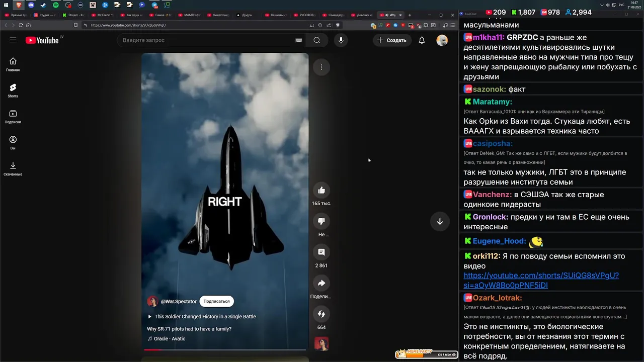This screenshot has width=644, height=362.
Task: Click the Meme Party goal widget
Action: (426, 354)
